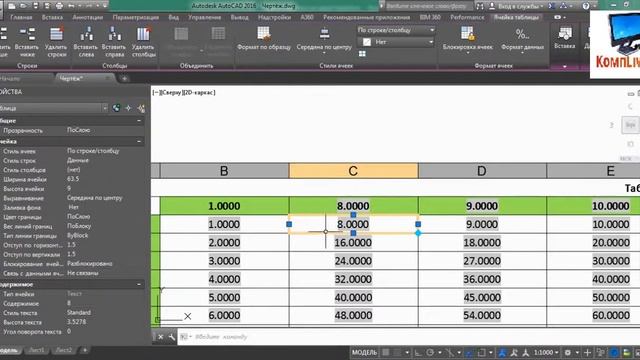
Task: Click the plus annotation monitor icon in status bar
Action: [x=587, y=352]
